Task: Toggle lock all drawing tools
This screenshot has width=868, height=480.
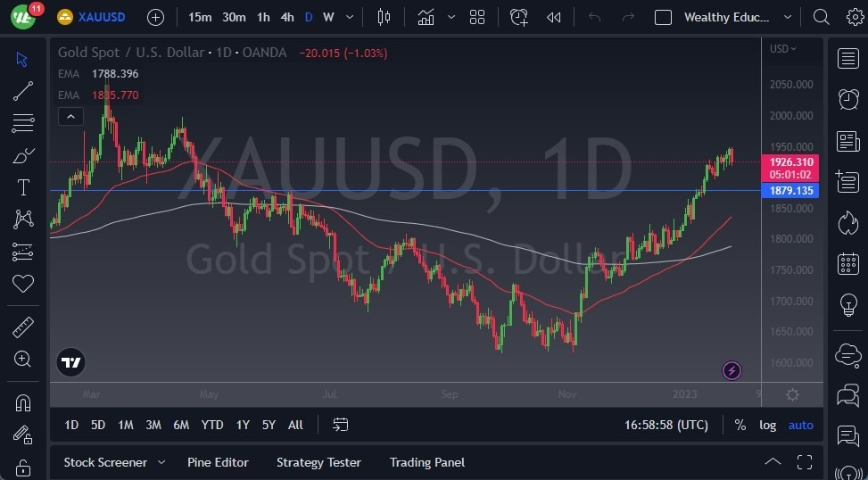Action: tap(22, 467)
